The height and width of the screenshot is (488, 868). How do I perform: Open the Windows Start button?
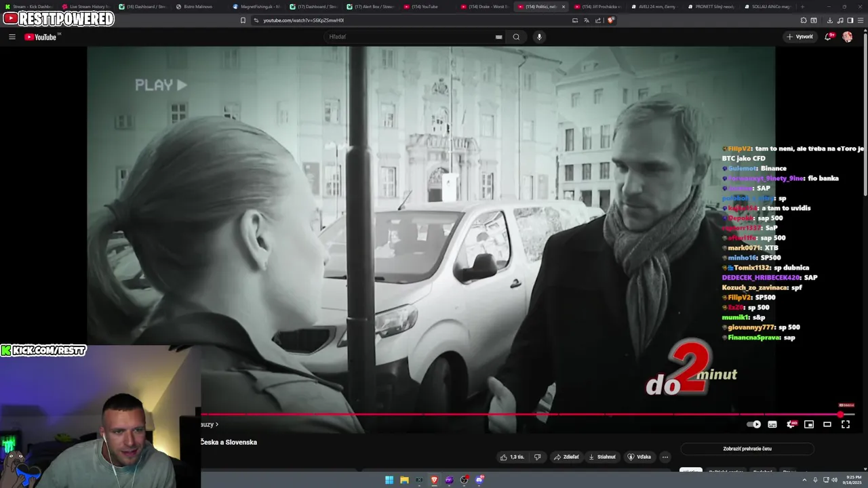[389, 480]
